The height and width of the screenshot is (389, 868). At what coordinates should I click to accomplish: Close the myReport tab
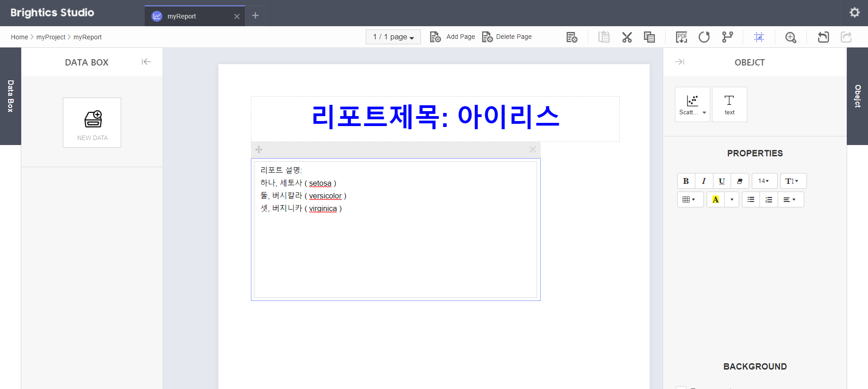tap(237, 16)
